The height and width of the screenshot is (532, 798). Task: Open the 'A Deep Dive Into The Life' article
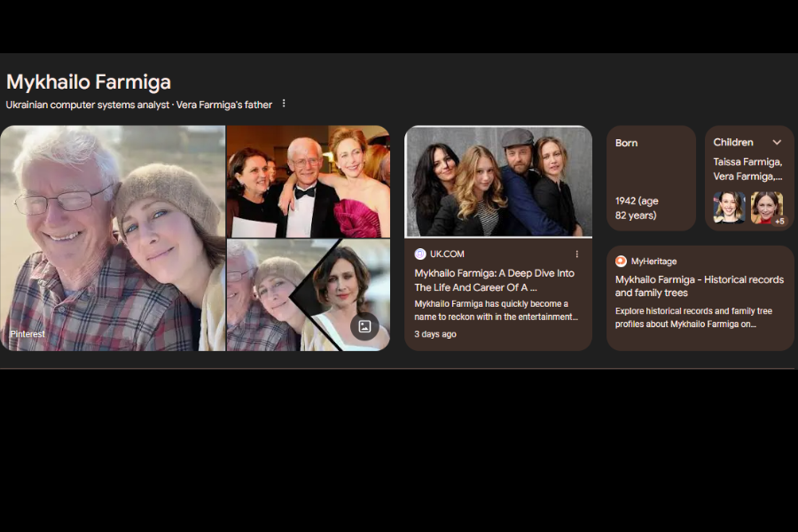(494, 280)
